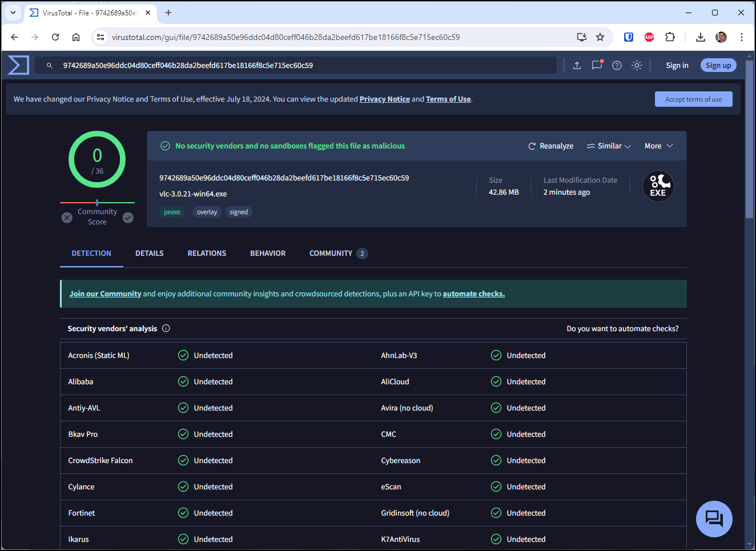Click the overlay tag
The height and width of the screenshot is (551, 756).
tap(207, 212)
